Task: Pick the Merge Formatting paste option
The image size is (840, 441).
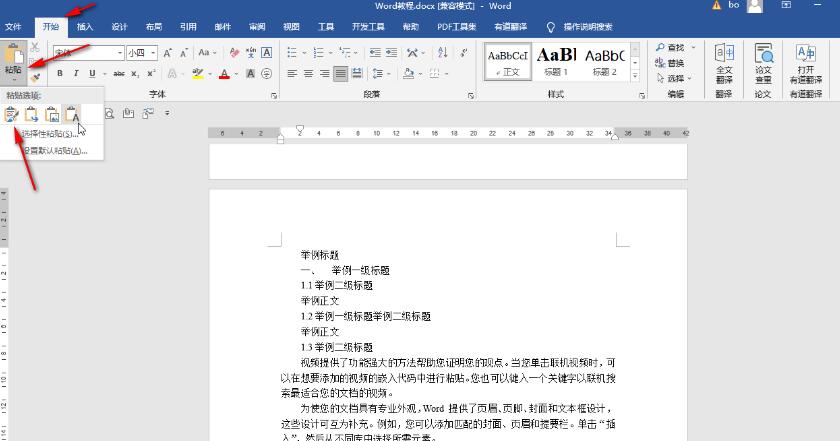Action: pos(32,115)
